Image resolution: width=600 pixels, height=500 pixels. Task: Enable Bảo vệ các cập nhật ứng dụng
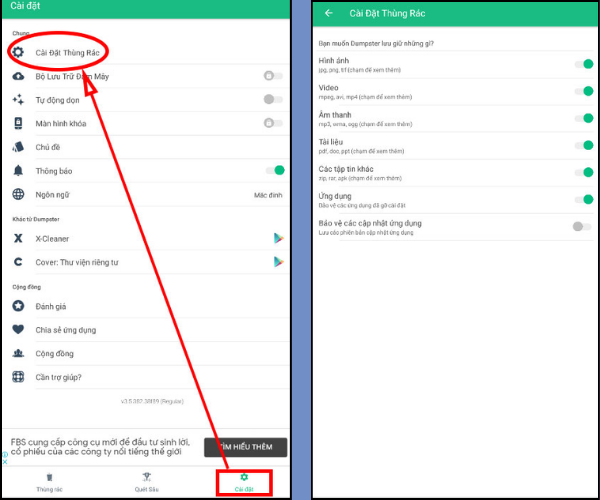click(x=582, y=226)
